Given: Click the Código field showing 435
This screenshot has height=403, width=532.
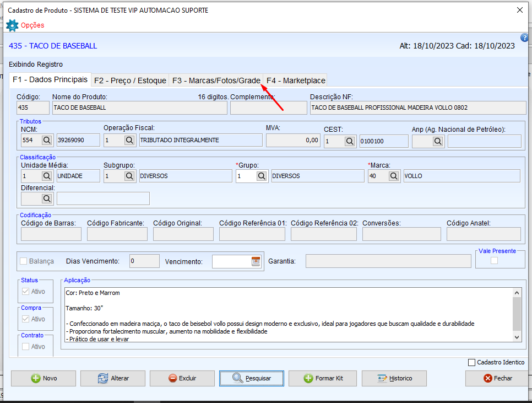Looking at the screenshot, I should tap(33, 108).
